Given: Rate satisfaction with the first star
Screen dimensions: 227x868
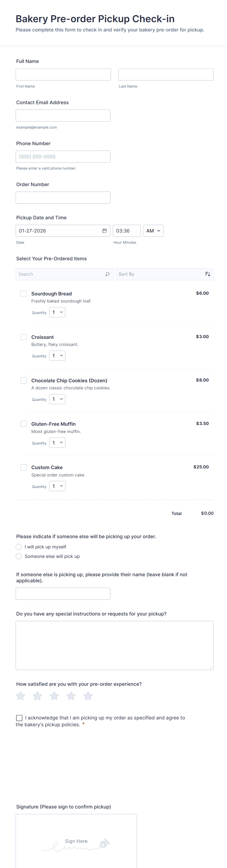Looking at the screenshot, I should pos(21,696).
